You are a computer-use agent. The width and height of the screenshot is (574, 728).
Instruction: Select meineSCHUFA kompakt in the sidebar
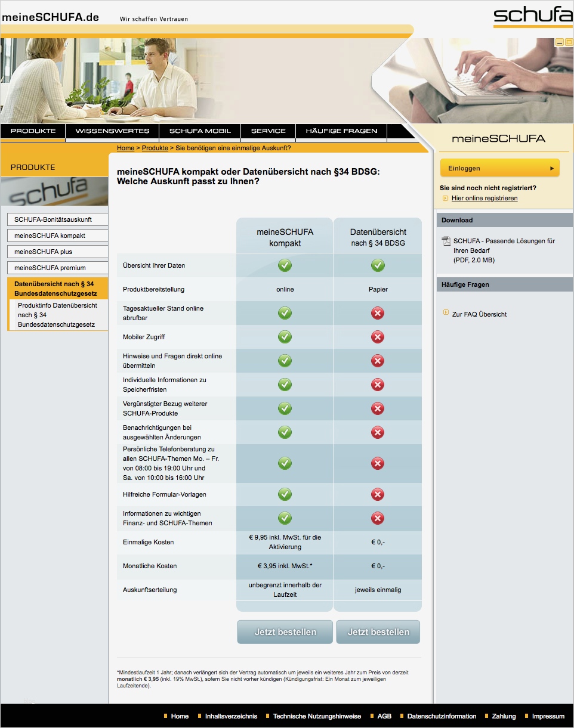(58, 236)
